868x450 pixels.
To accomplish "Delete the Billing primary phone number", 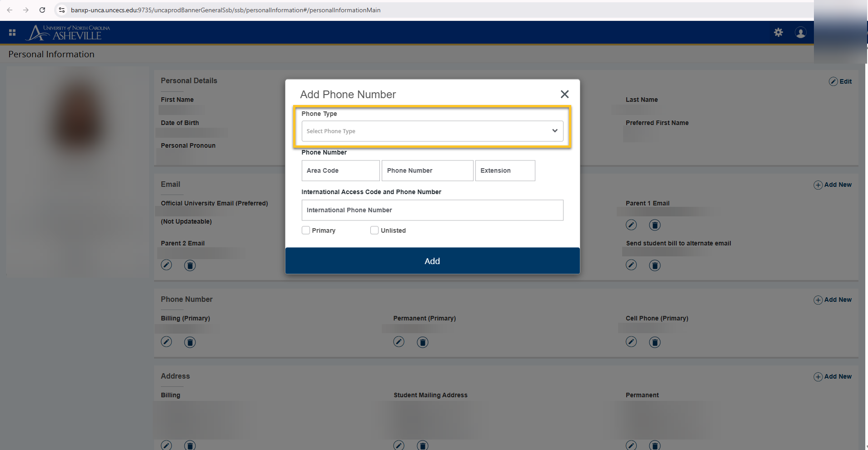I will (x=190, y=342).
